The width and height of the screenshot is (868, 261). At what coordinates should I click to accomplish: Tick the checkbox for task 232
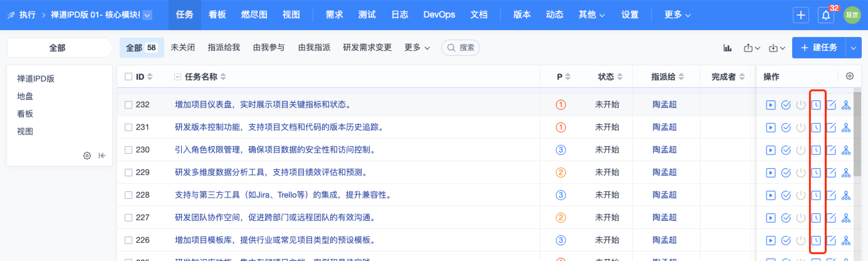pyautogui.click(x=128, y=105)
